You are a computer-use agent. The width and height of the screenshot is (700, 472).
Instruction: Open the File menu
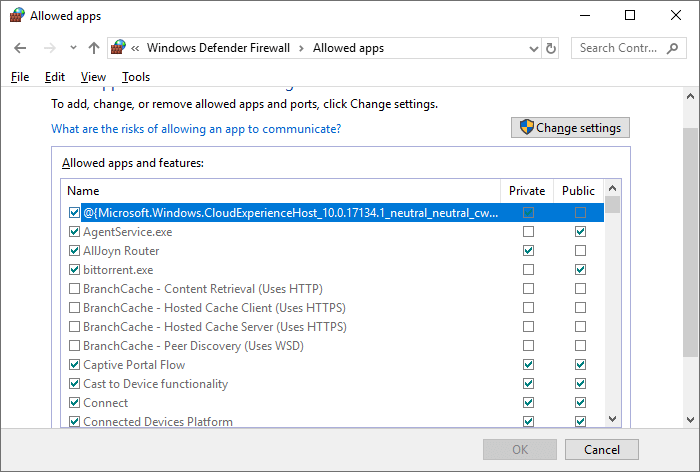(x=20, y=77)
